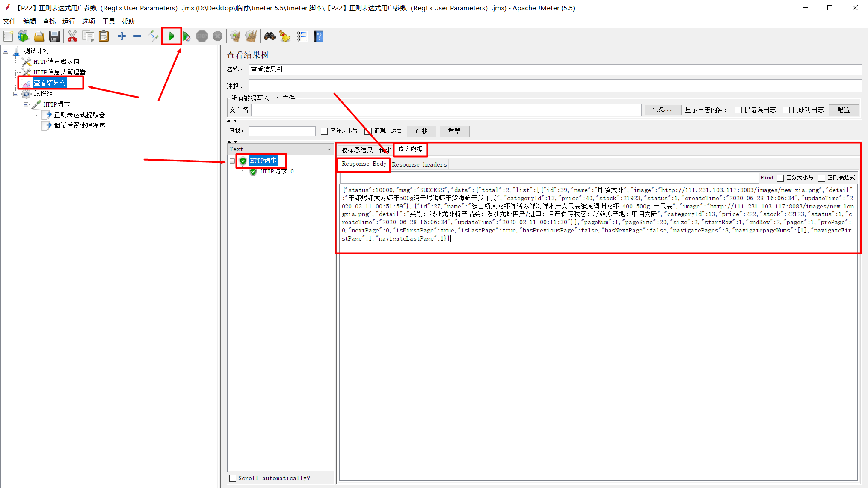
Task: Click the Paste clipboard icon
Action: click(104, 36)
